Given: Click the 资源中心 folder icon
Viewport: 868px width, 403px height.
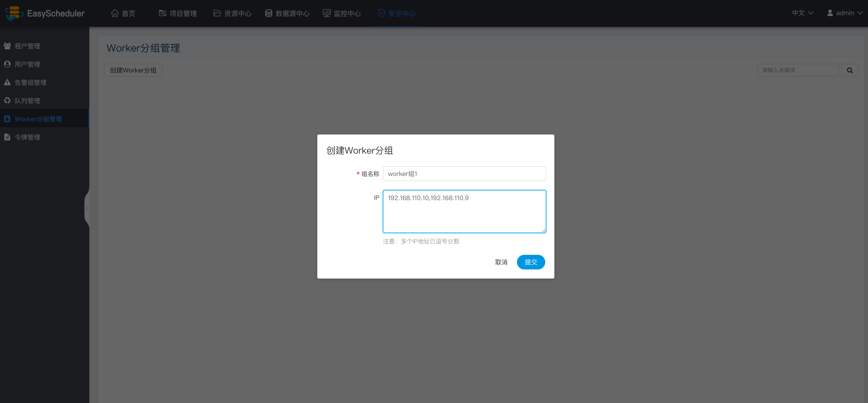Looking at the screenshot, I should (217, 13).
